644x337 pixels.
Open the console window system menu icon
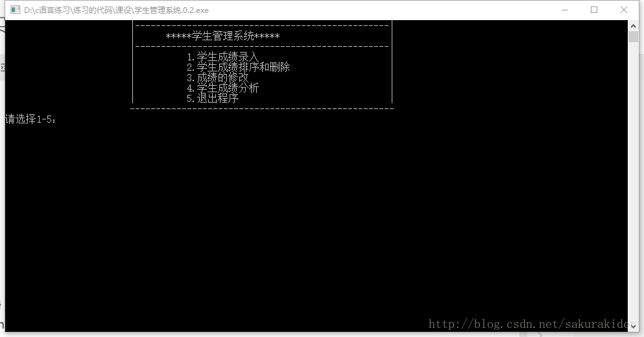(x=15, y=10)
